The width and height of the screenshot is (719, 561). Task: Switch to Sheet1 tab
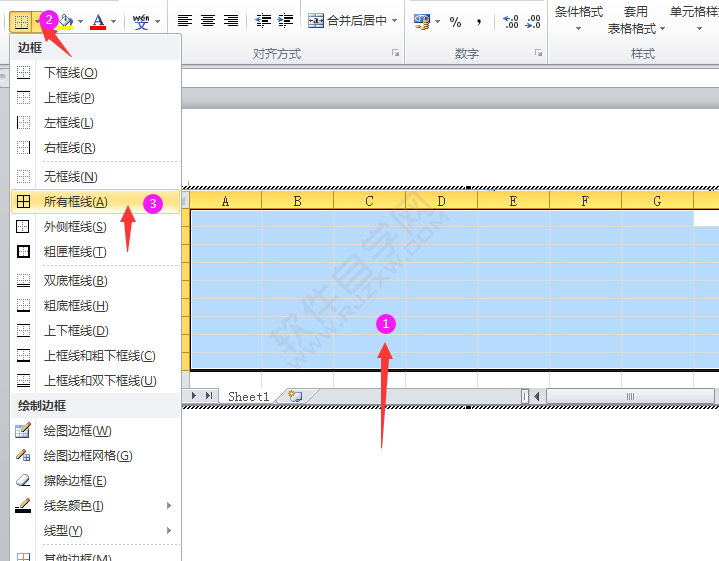click(249, 396)
